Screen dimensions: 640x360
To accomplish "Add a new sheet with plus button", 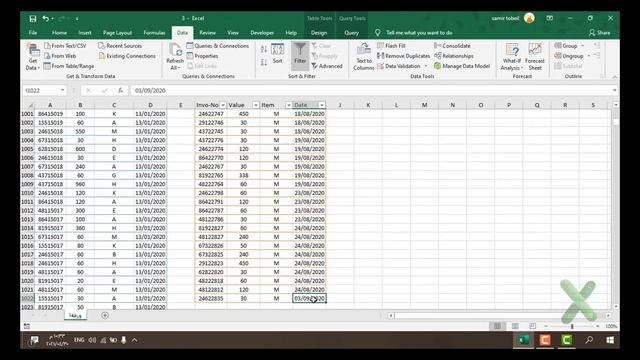I will (x=105, y=315).
